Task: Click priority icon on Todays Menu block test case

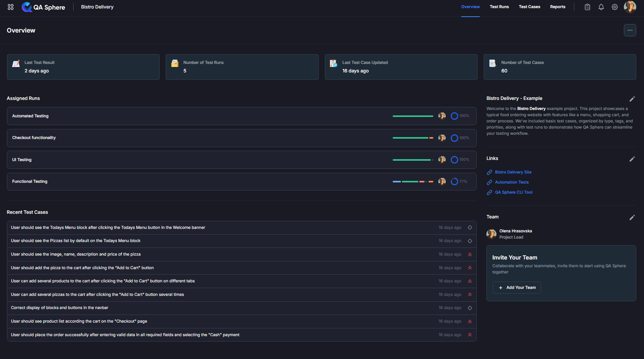Action: tap(470, 228)
